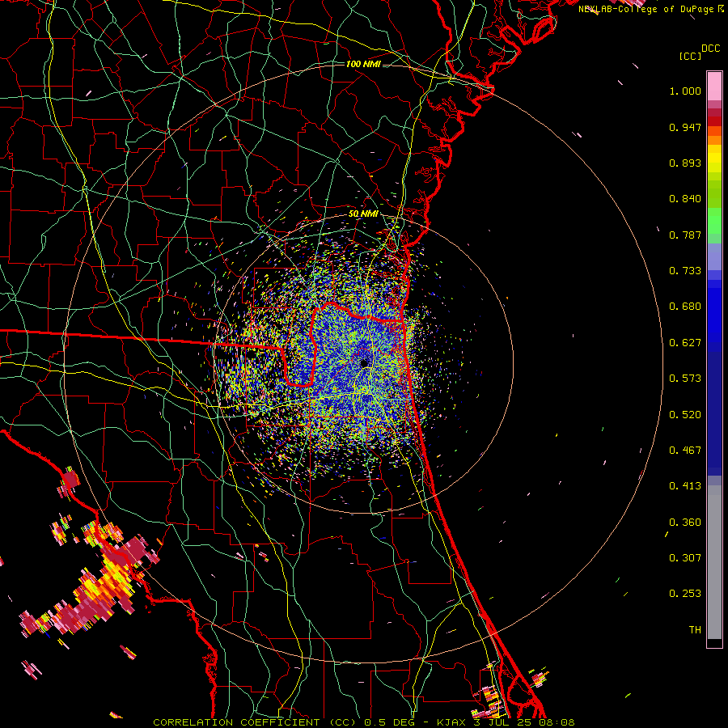Click the [CC] units label
728x728 pixels.
(x=691, y=56)
